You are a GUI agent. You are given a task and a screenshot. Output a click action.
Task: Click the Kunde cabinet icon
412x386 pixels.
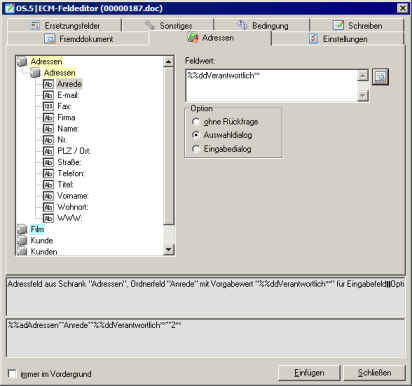coord(22,240)
